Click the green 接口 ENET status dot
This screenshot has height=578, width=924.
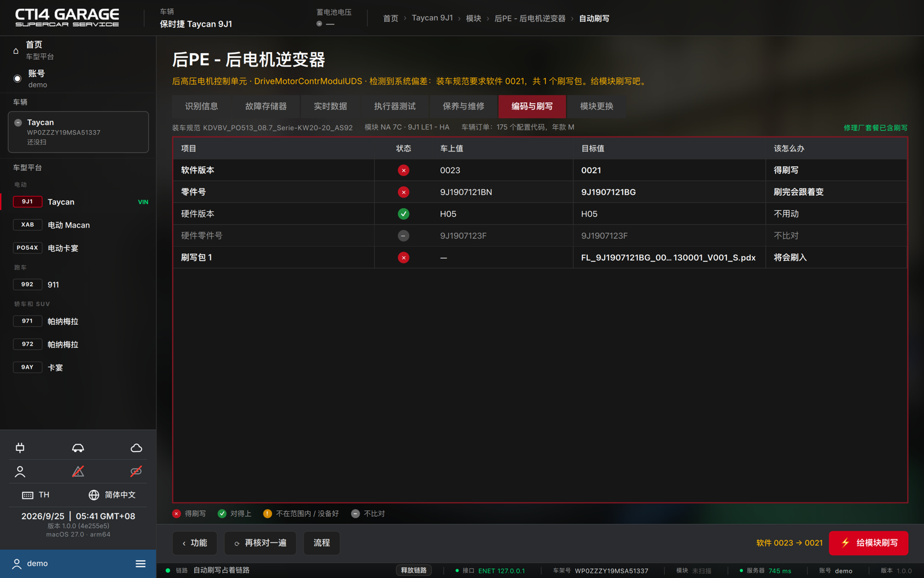[457, 570]
